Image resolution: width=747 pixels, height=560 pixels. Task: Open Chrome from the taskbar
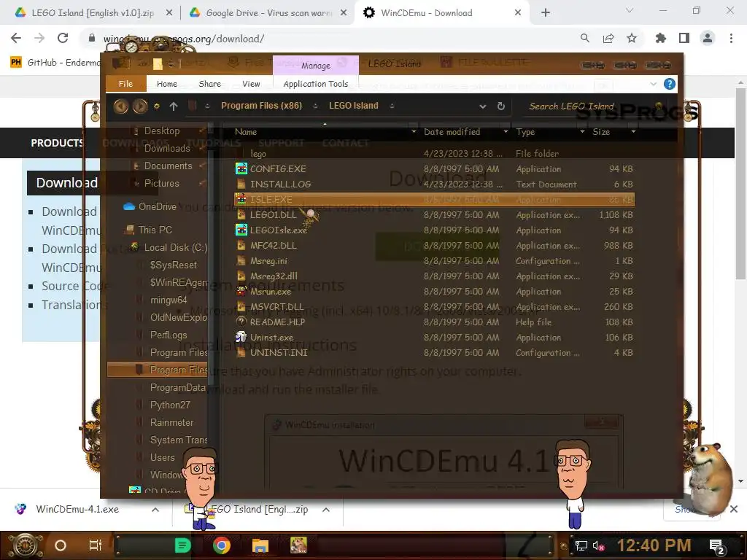pyautogui.click(x=222, y=545)
